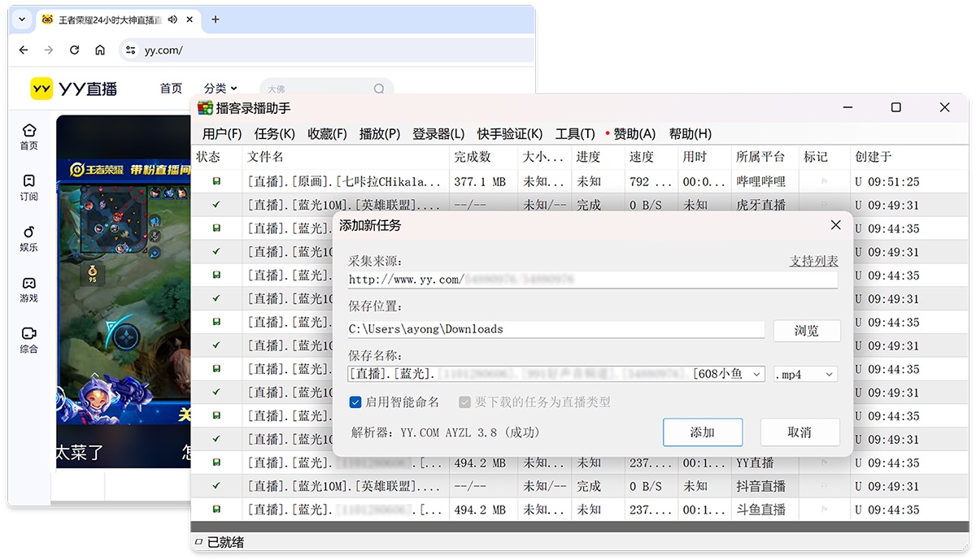This screenshot has width=976, height=560.
Task: Open the 支持列表 link
Action: (813, 261)
